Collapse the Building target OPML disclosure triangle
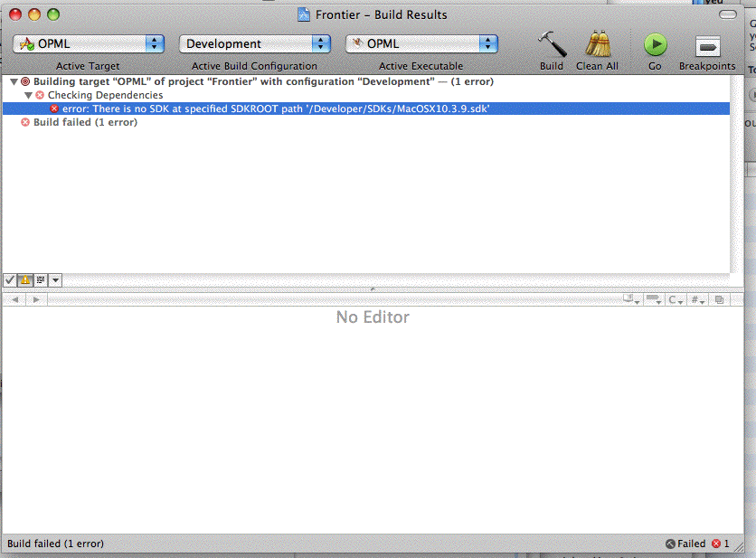756x558 pixels. pos(14,81)
